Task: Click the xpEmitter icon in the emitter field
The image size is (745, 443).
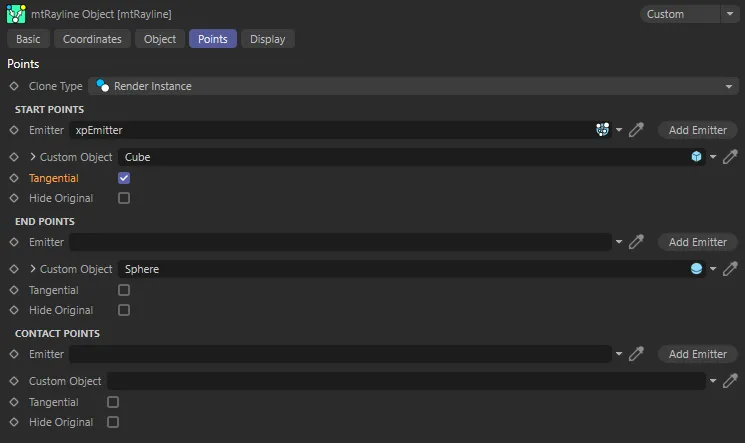Action: 602,130
